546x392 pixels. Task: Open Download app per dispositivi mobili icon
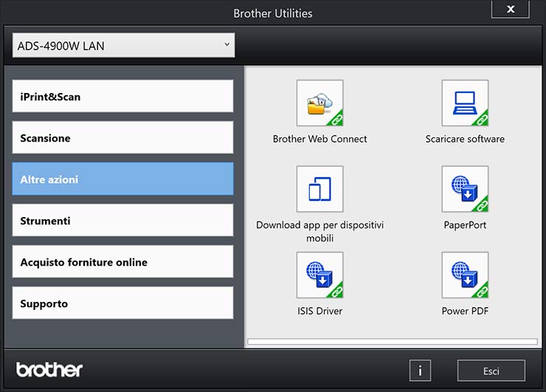pos(319,189)
